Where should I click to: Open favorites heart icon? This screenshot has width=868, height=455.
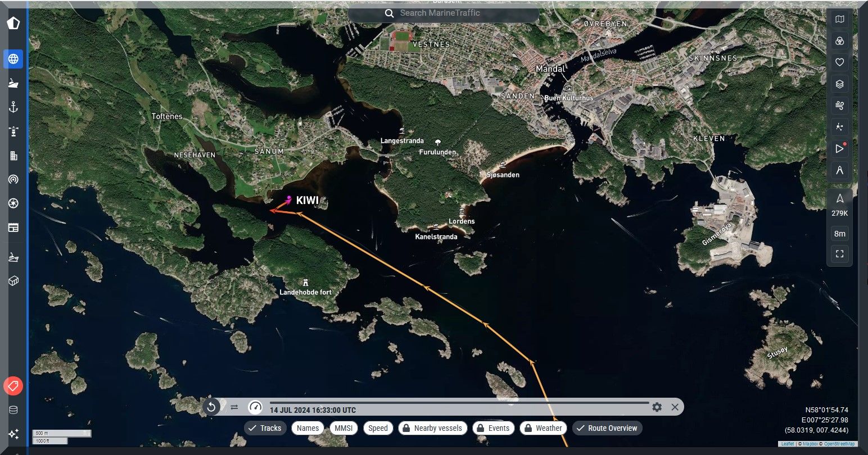839,62
